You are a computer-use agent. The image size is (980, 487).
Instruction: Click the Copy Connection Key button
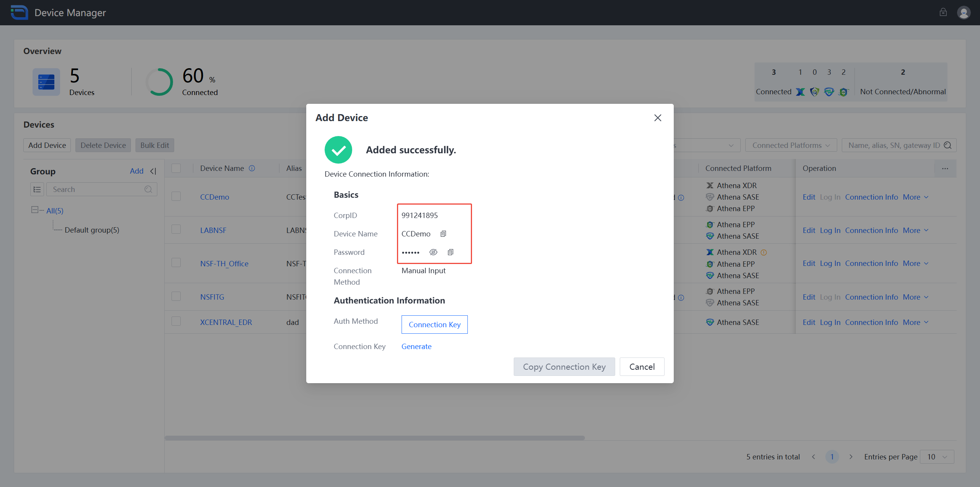point(564,366)
